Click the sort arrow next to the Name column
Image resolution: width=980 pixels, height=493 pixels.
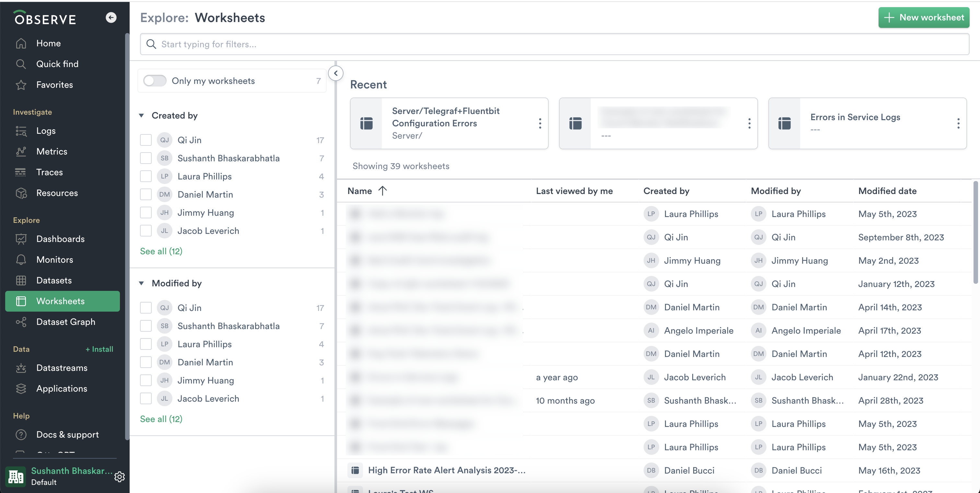click(382, 191)
